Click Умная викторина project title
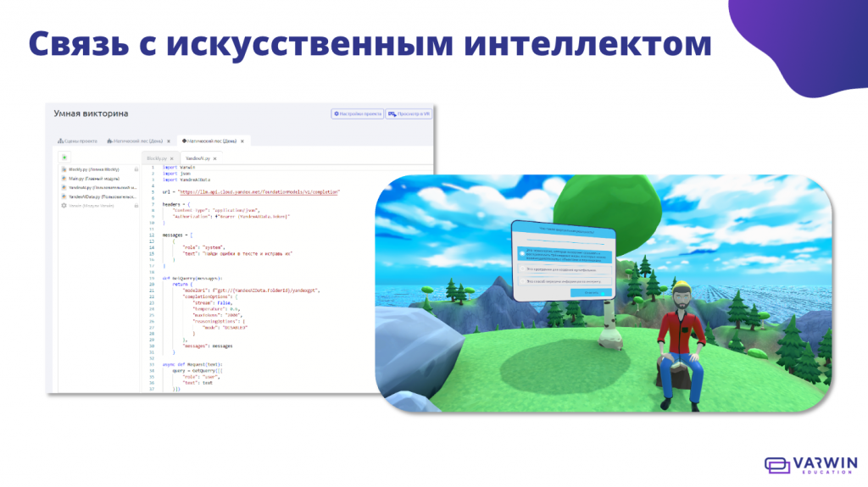This screenshot has width=868, height=487. [x=91, y=113]
